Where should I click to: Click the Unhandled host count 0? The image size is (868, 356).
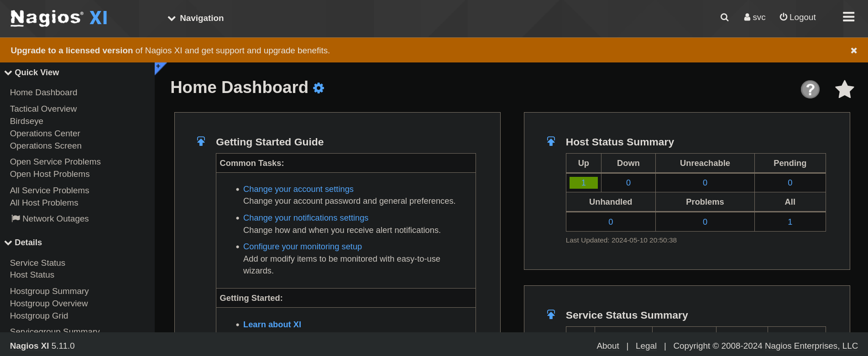tap(611, 222)
